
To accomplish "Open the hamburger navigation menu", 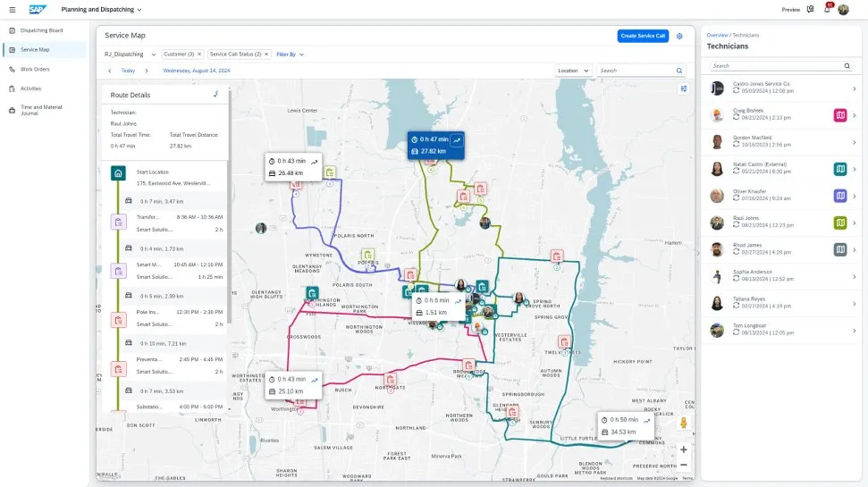I will point(12,9).
